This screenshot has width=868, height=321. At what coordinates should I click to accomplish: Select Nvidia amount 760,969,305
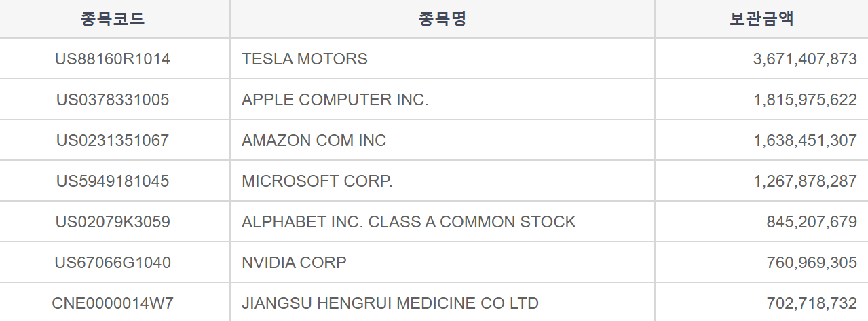click(812, 263)
